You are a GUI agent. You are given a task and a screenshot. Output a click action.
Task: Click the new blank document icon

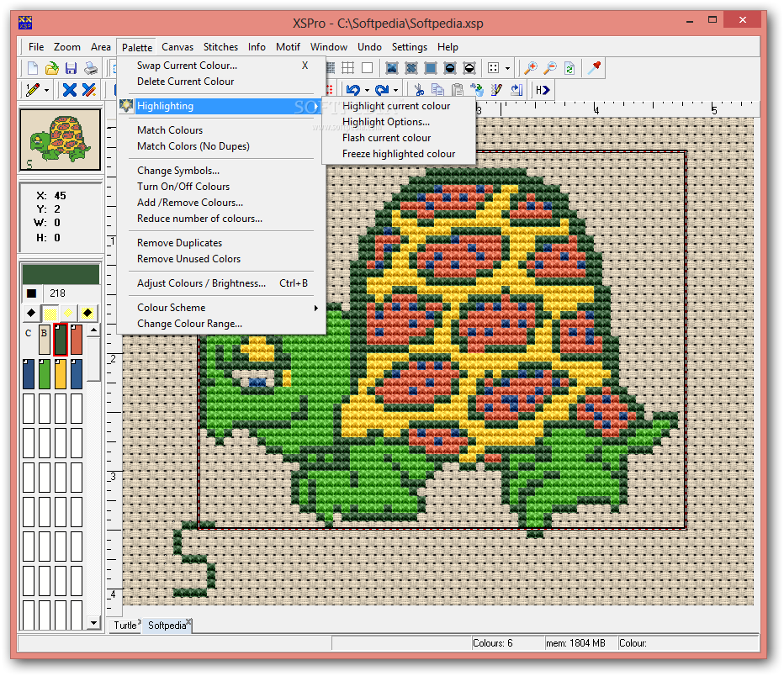[x=33, y=68]
